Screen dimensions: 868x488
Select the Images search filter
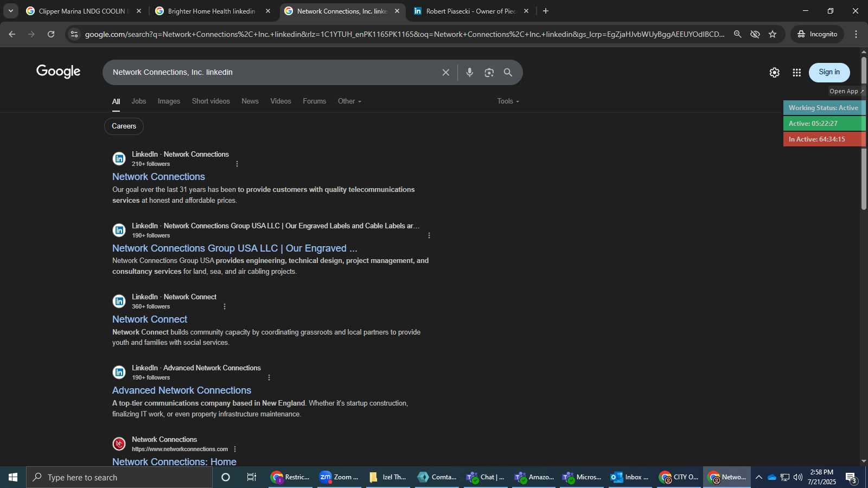pos(169,101)
